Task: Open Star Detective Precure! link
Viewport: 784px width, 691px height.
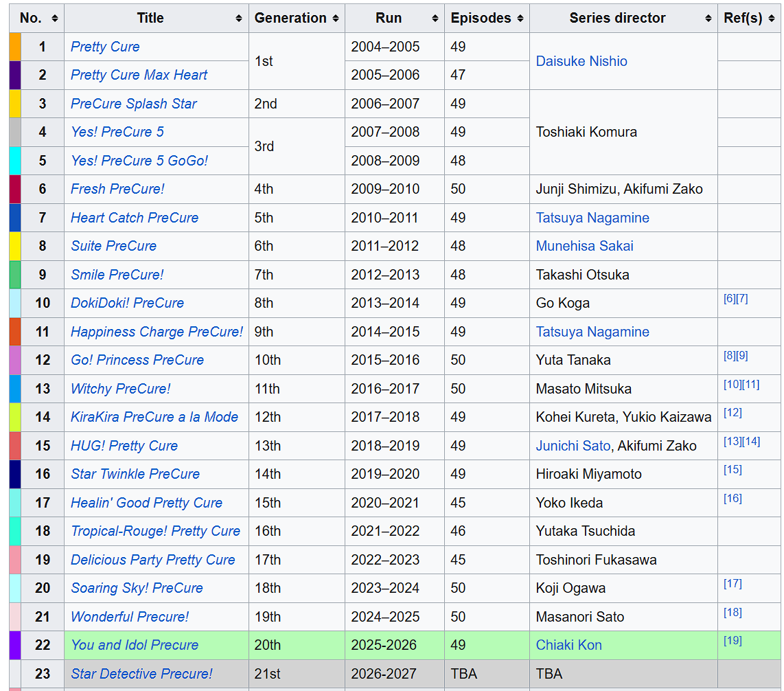Action: (x=141, y=674)
